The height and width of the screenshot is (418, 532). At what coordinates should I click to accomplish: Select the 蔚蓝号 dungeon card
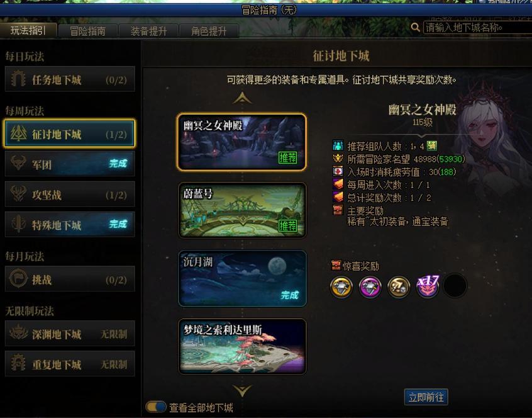(242, 210)
